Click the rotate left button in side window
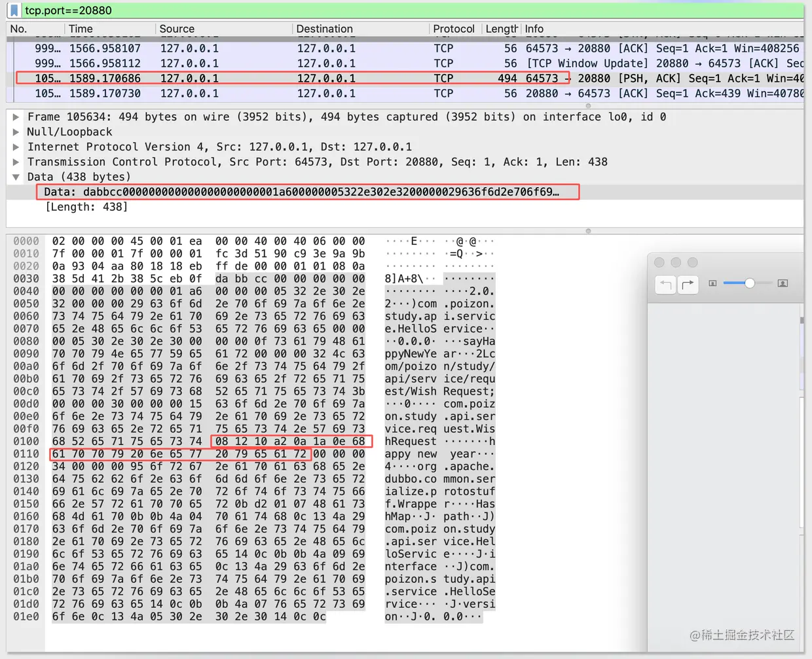The width and height of the screenshot is (812, 659). (x=665, y=284)
